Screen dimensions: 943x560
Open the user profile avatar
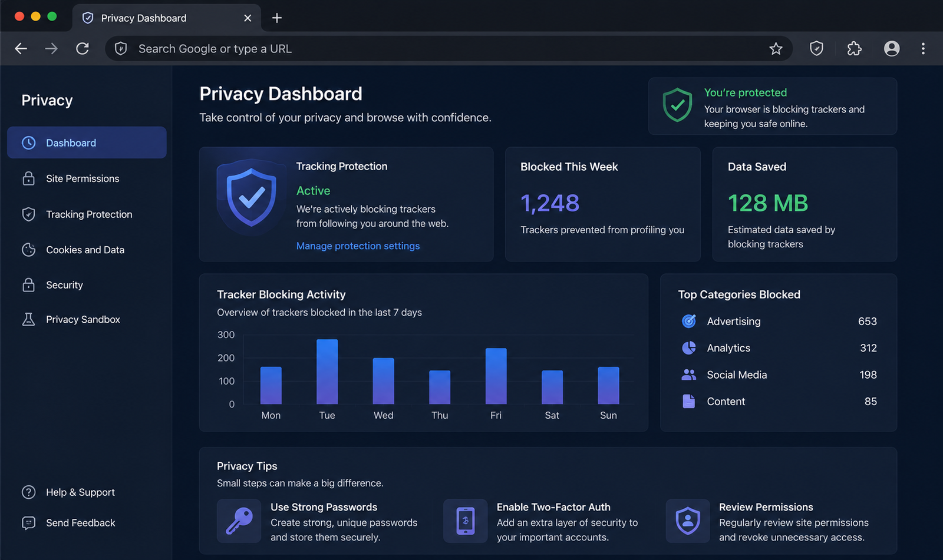tap(892, 48)
